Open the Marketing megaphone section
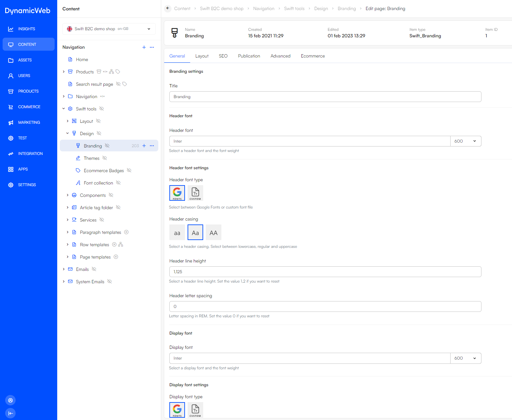Screen dimensions: 512x420 pos(29,122)
